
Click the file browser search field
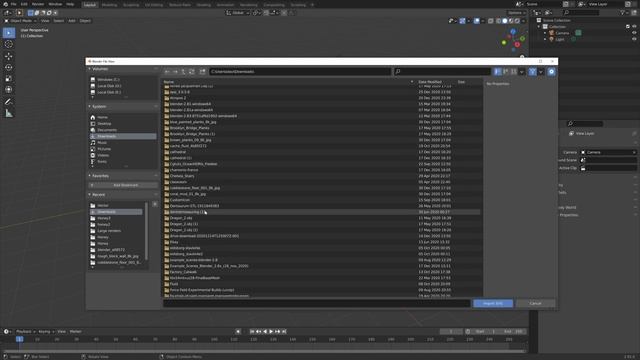point(442,71)
